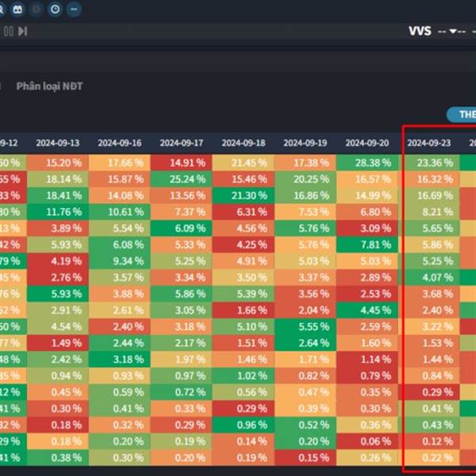Open the clock history icon
476x476 pixels.
[56, 9]
